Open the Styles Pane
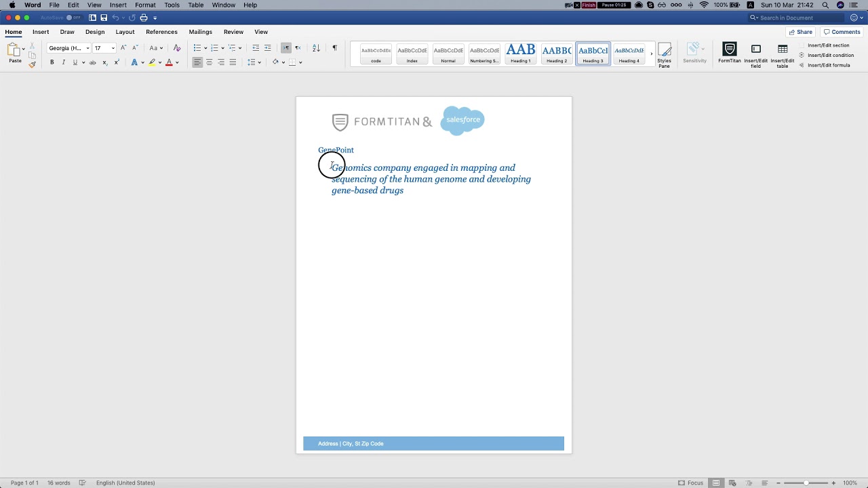The width and height of the screenshot is (868, 488). (664, 55)
